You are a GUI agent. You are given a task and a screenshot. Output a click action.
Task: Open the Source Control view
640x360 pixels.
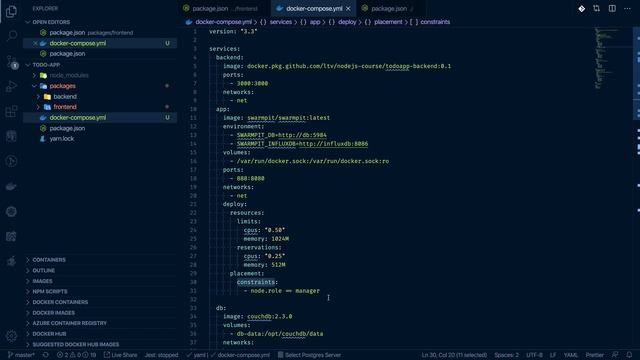click(x=11, y=62)
